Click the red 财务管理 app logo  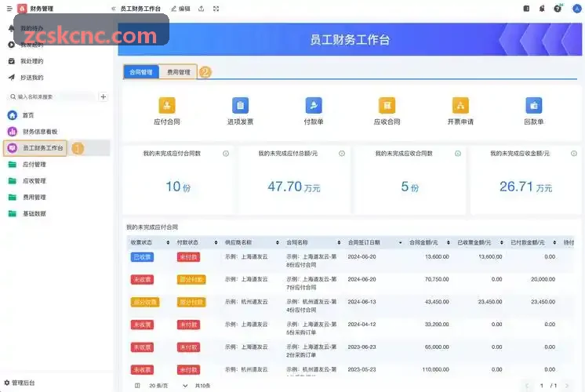22,9
